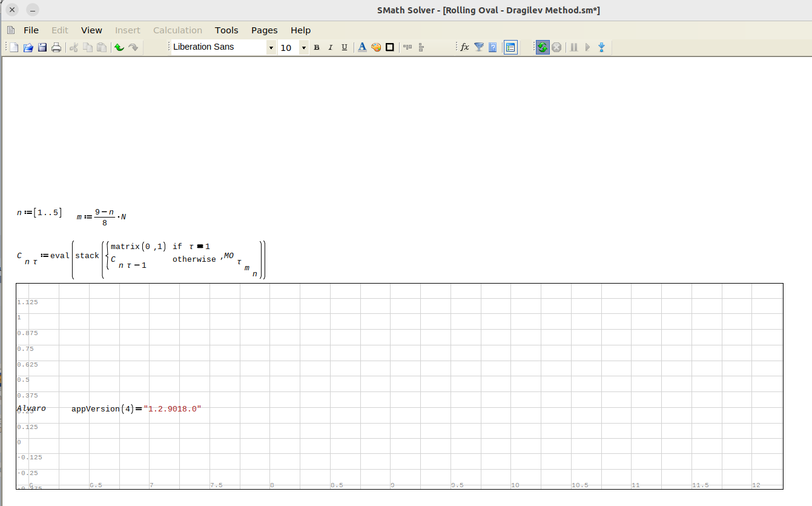The image size is (812, 506).
Task: Open the Tools menu
Action: tap(226, 30)
